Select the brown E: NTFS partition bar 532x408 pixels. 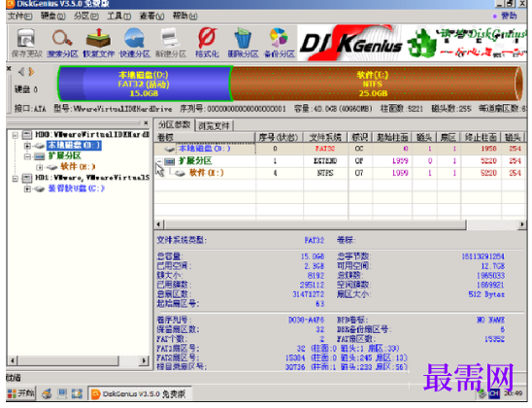point(376,84)
